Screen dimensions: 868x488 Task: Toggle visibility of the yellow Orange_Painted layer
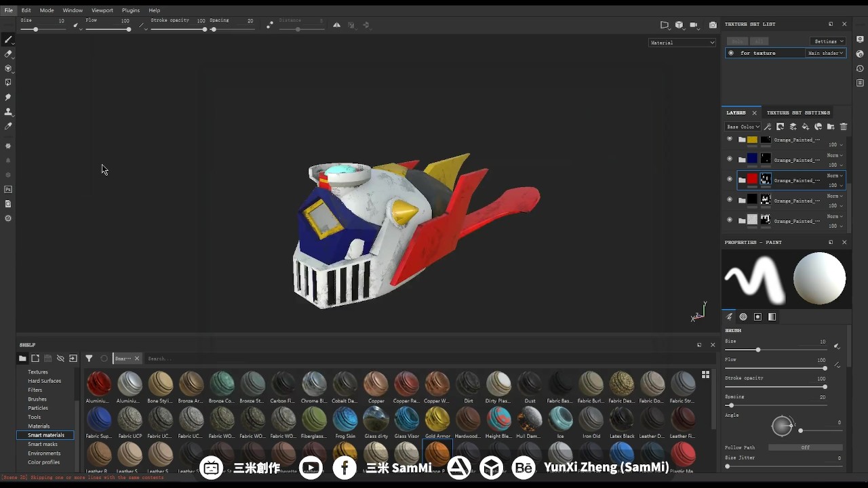(x=730, y=139)
